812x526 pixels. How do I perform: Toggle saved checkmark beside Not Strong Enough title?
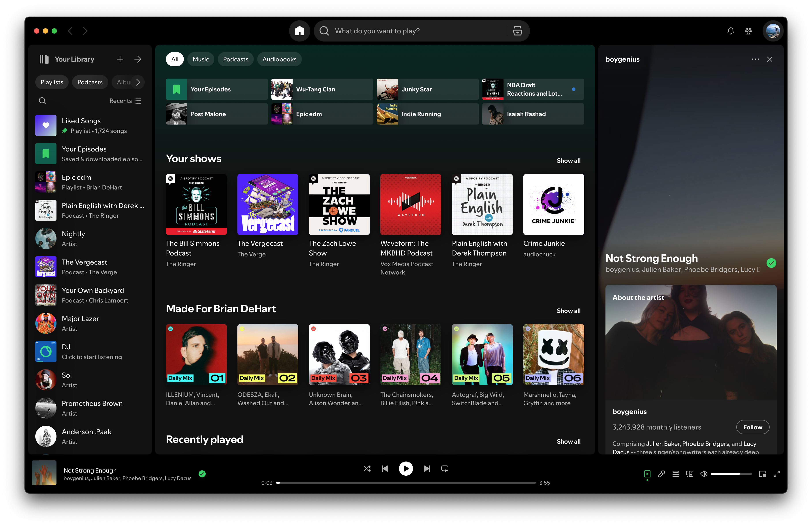(771, 263)
